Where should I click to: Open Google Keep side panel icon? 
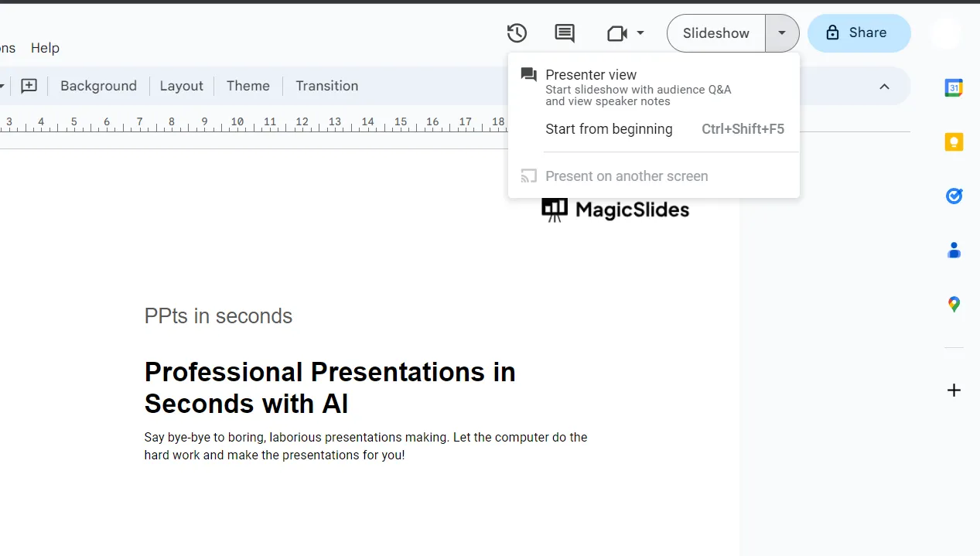point(954,142)
